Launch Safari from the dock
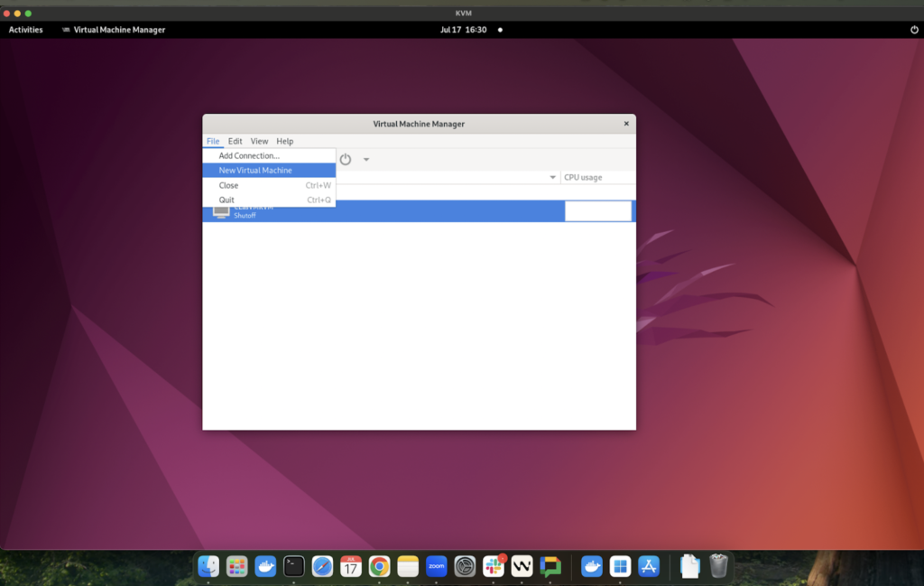The height and width of the screenshot is (586, 924). [x=322, y=566]
